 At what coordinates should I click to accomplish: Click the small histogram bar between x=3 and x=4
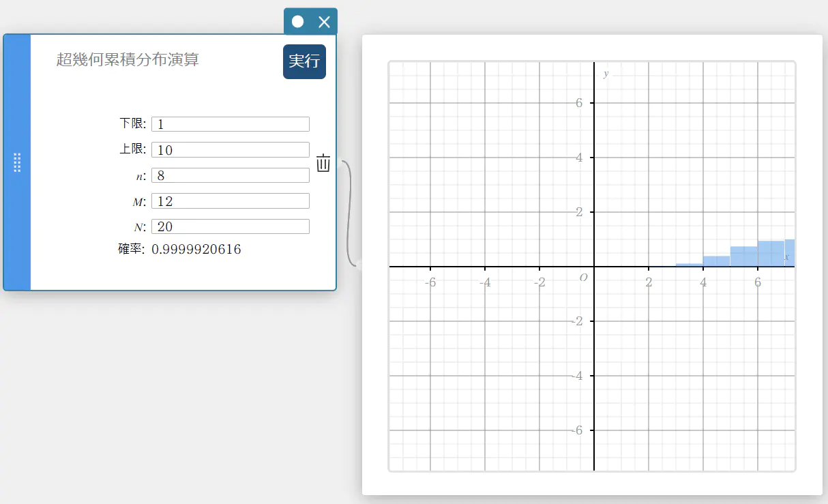click(x=689, y=265)
